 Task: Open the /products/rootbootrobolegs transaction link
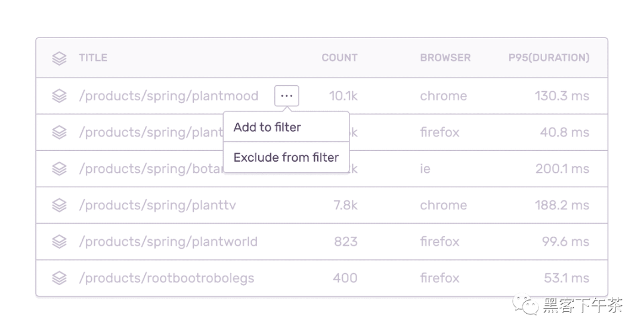(167, 278)
